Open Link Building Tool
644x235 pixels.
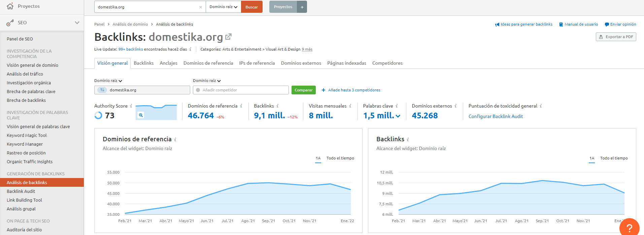coord(24,200)
